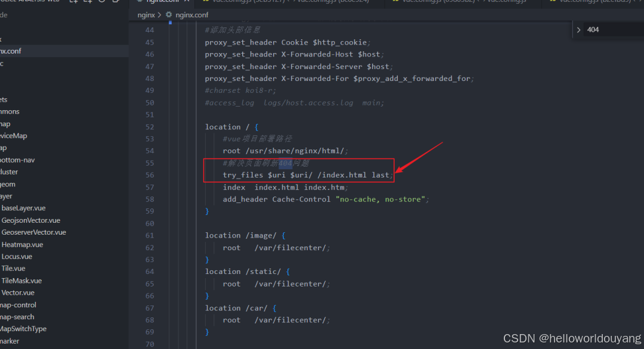Click the 'try_files $uri $uri/ /index.html last' line
644x349 pixels.
(308, 174)
